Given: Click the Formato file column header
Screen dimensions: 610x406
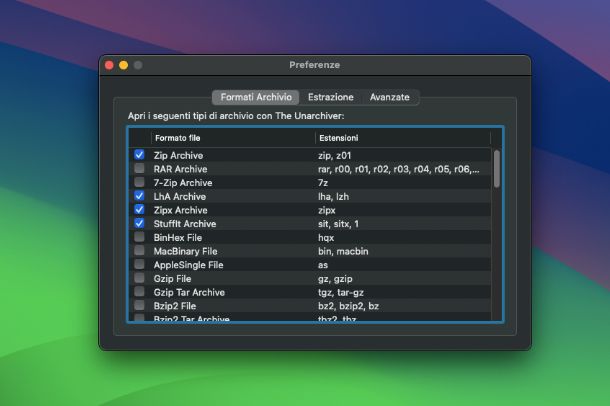Looking at the screenshot, I should [x=233, y=138].
